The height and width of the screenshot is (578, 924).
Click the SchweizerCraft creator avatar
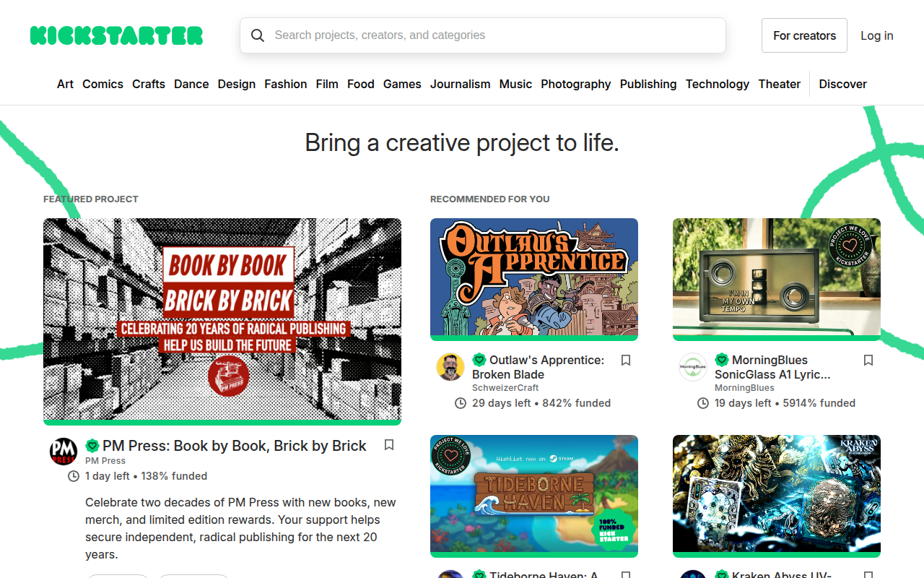(x=450, y=367)
